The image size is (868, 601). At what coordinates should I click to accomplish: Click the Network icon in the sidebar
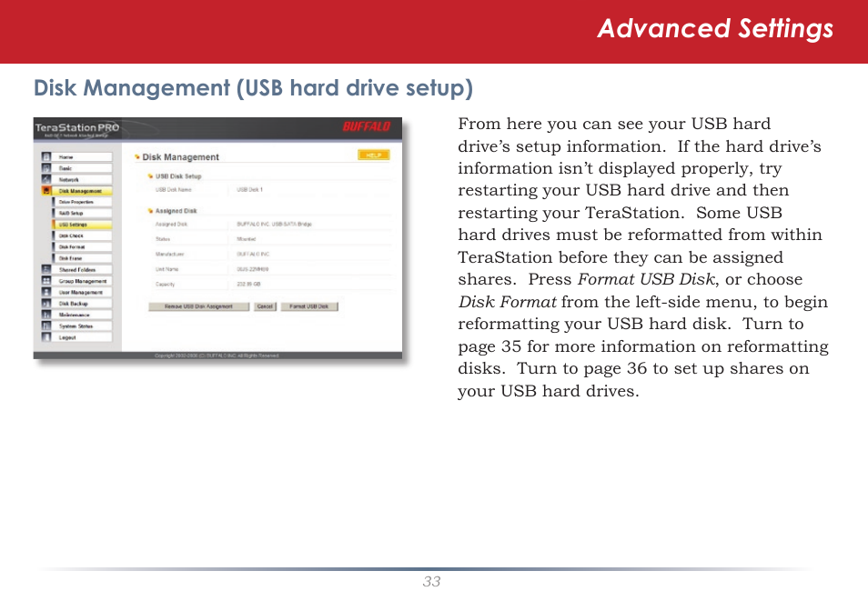coord(46,180)
